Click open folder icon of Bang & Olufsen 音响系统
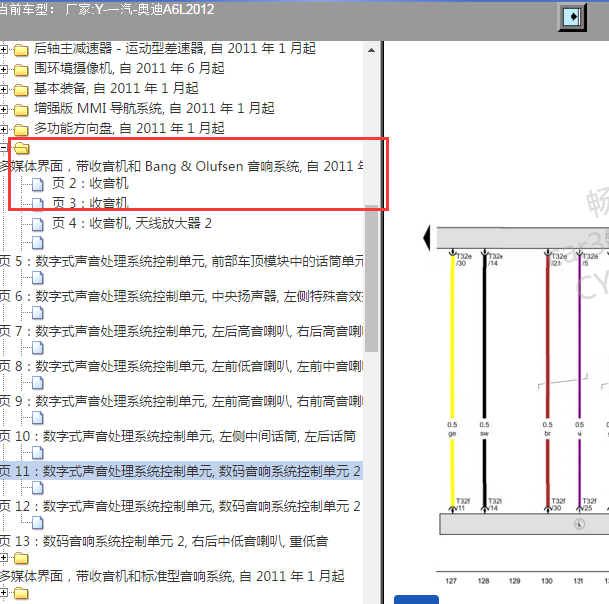This screenshot has width=609, height=604. tap(21, 148)
